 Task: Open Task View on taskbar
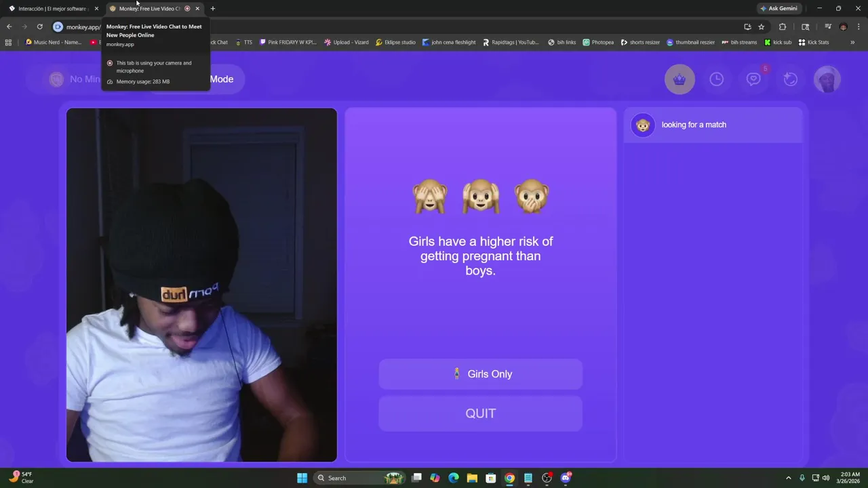tap(416, 478)
